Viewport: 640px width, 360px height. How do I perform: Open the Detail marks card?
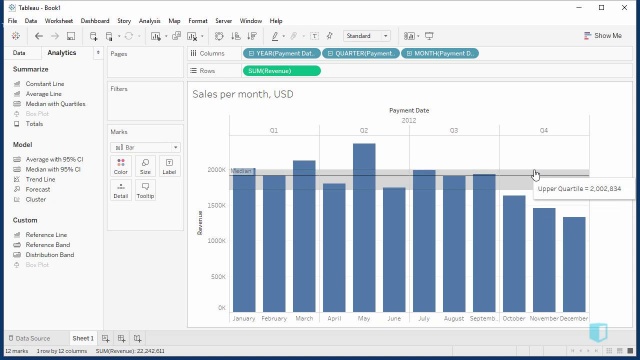point(121,191)
